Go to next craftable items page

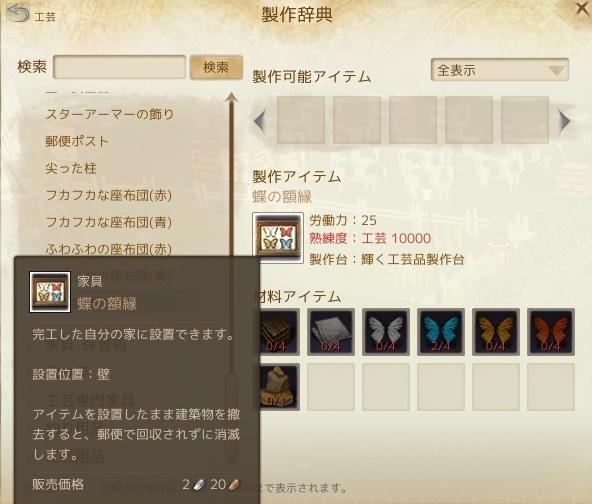point(564,121)
